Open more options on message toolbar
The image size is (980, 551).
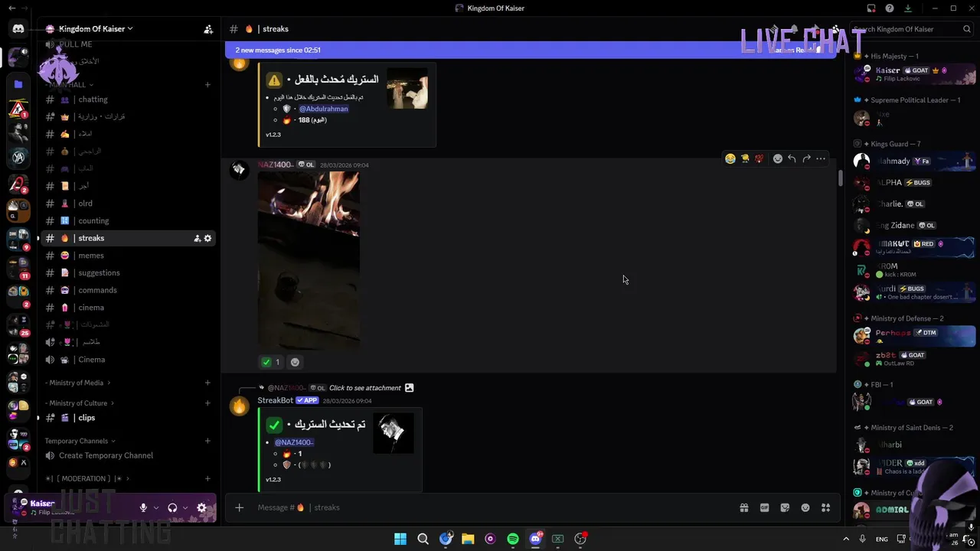pyautogui.click(x=821, y=158)
